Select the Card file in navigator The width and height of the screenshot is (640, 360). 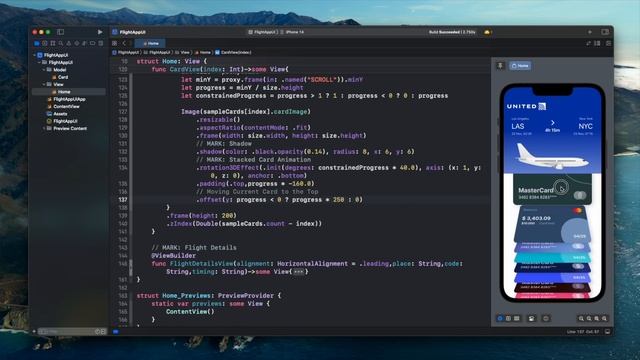click(x=60, y=77)
